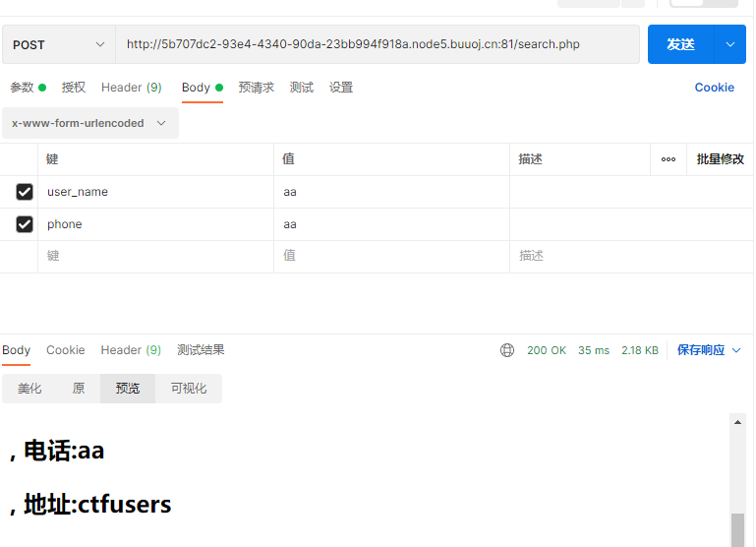Click the blue 发送 button
Viewport: 756px width, 547px height.
coord(680,44)
